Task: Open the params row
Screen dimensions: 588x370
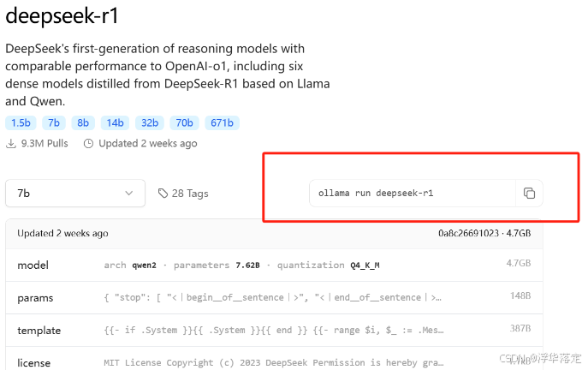Action: click(x=274, y=298)
